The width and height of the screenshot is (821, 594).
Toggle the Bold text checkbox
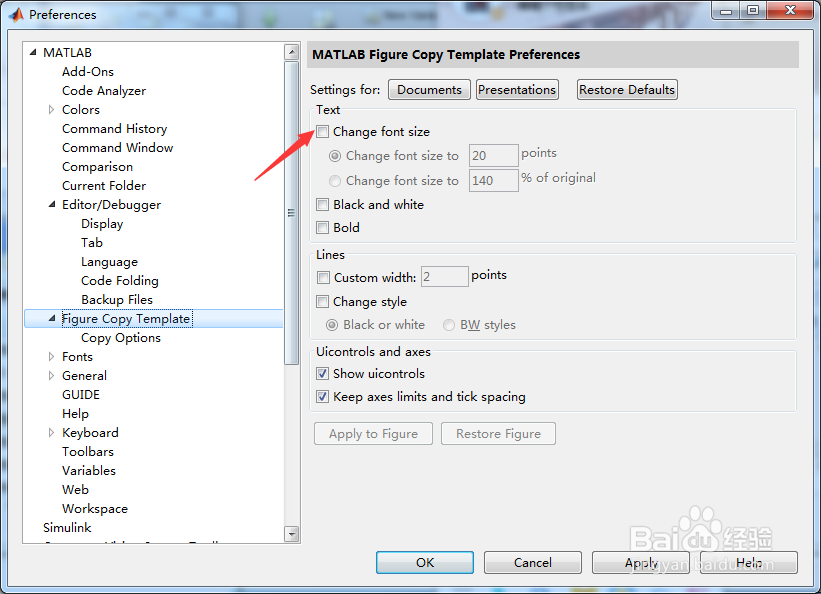coord(323,227)
